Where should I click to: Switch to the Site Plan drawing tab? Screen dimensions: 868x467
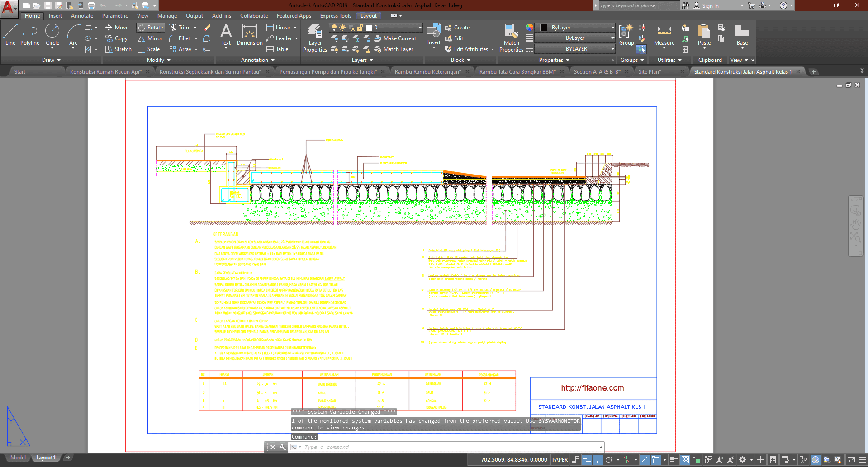point(650,72)
